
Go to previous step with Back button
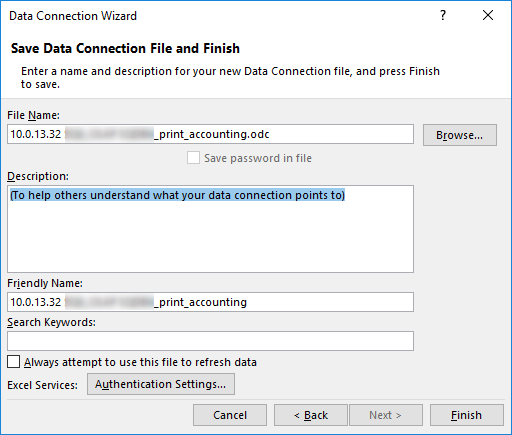tap(311, 415)
